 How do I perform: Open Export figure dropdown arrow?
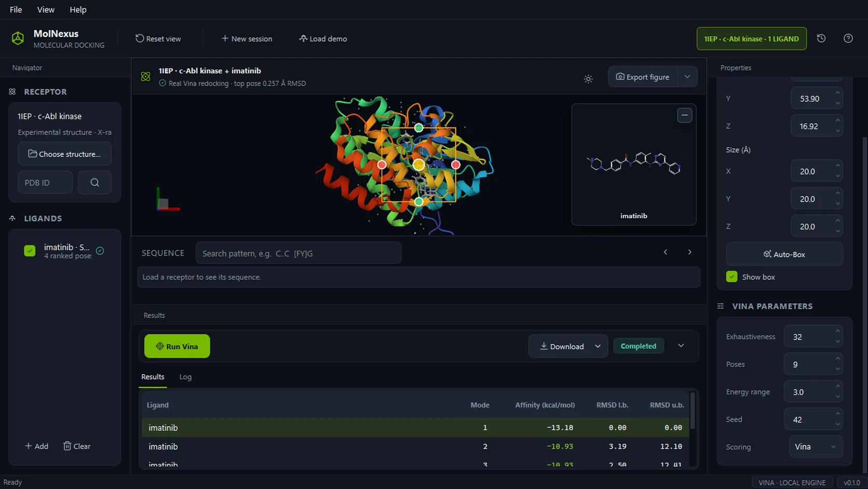(x=687, y=77)
